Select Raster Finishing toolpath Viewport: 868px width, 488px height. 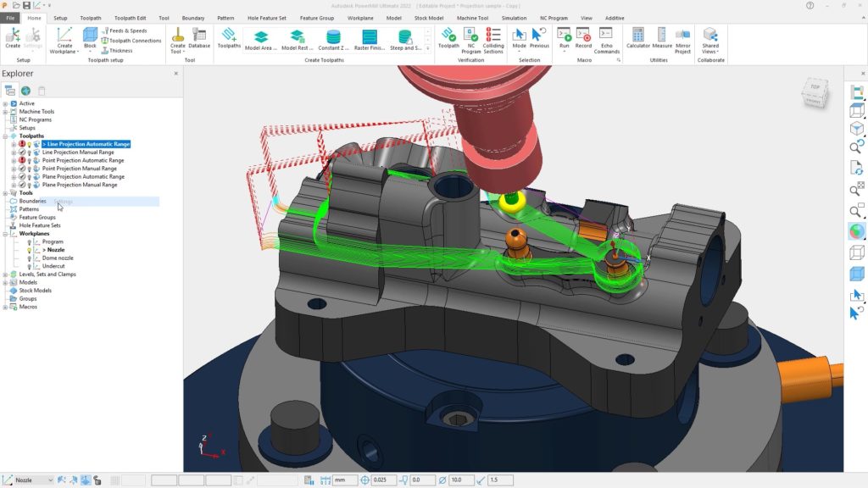[370, 40]
